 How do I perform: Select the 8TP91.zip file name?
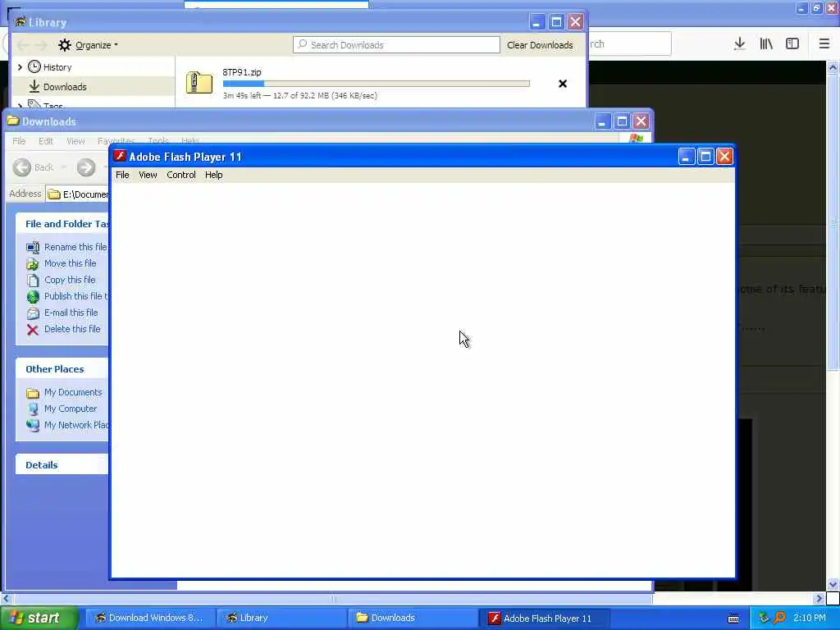(x=242, y=72)
